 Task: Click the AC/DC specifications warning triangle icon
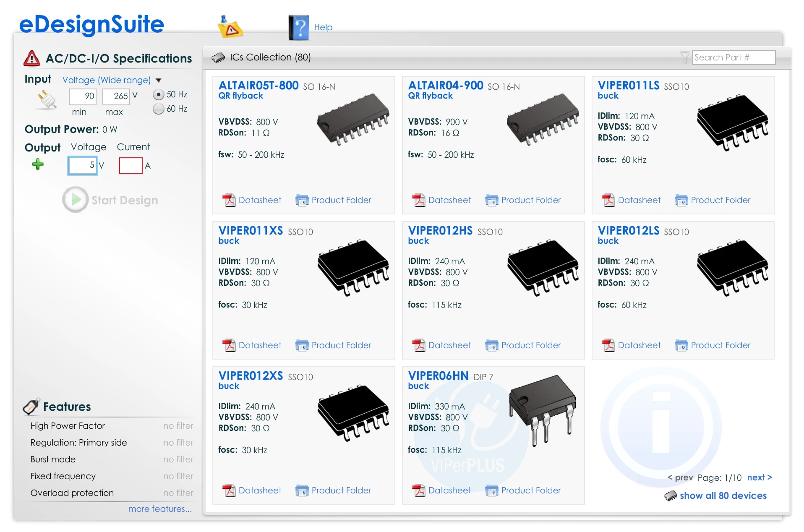pos(32,58)
